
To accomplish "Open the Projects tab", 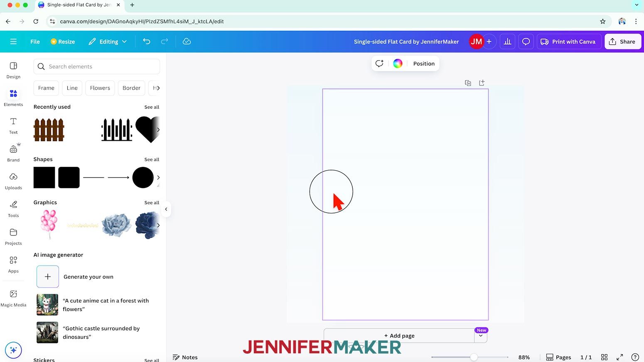I will click(x=13, y=237).
